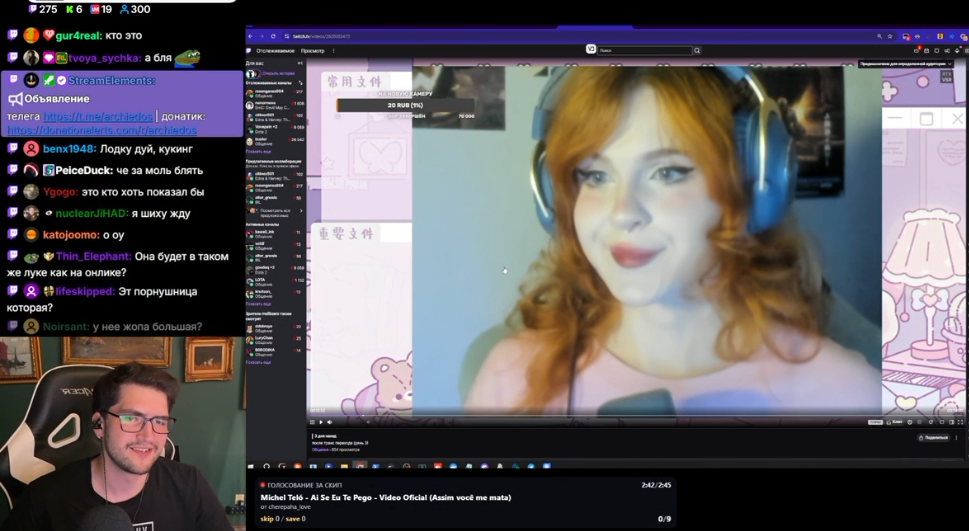Click the gur4real username in chat
The image size is (969, 531).
78,36
